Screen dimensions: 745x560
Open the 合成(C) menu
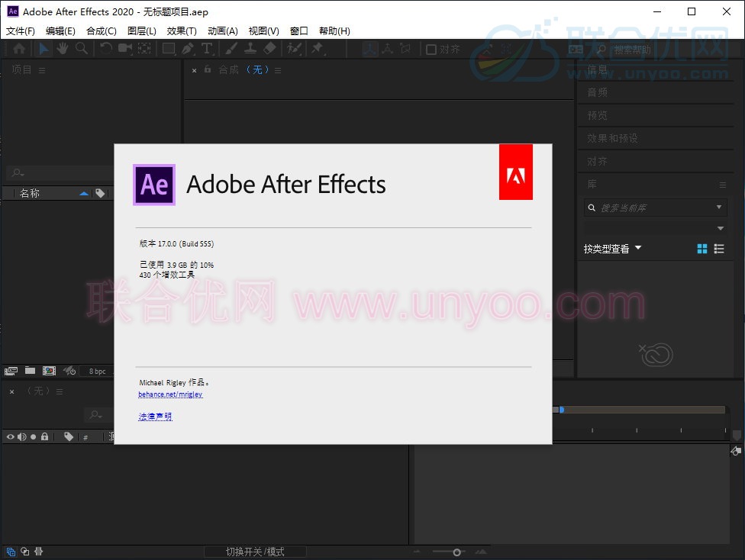[x=102, y=31]
